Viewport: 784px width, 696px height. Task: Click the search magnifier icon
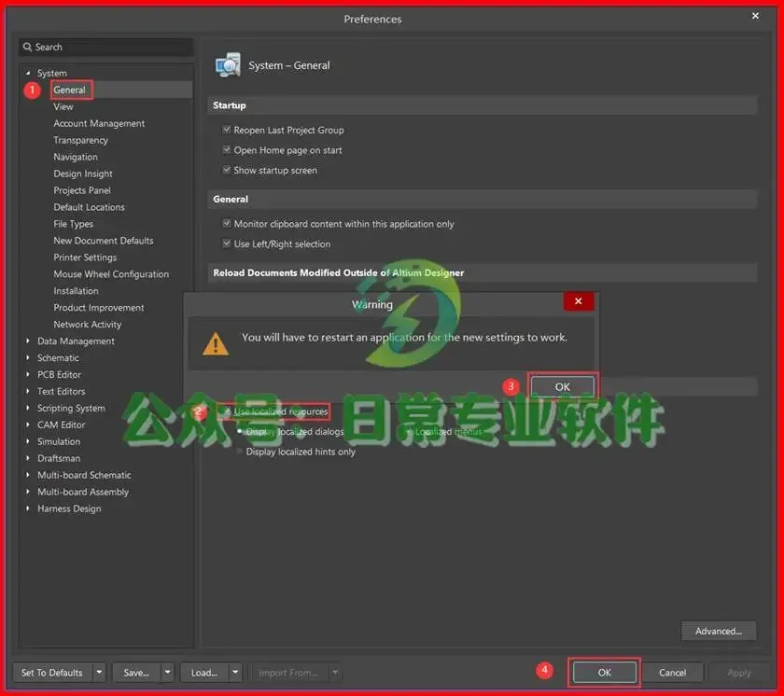coord(27,47)
